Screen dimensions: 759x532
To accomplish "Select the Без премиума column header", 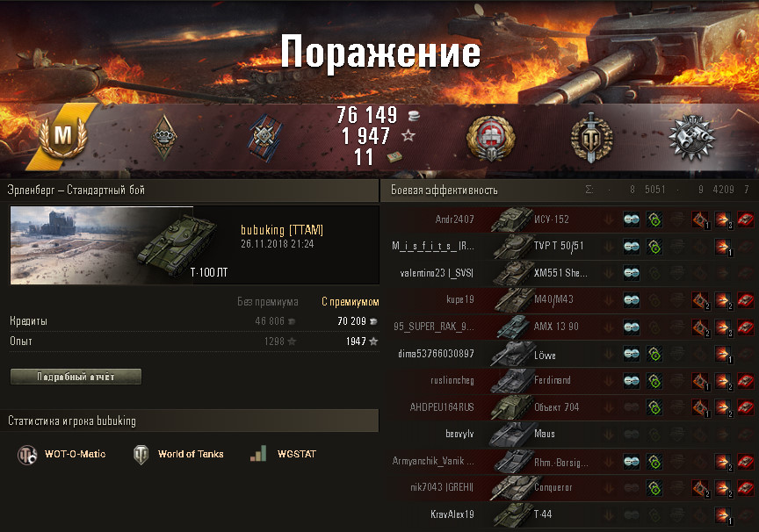I will [268, 302].
